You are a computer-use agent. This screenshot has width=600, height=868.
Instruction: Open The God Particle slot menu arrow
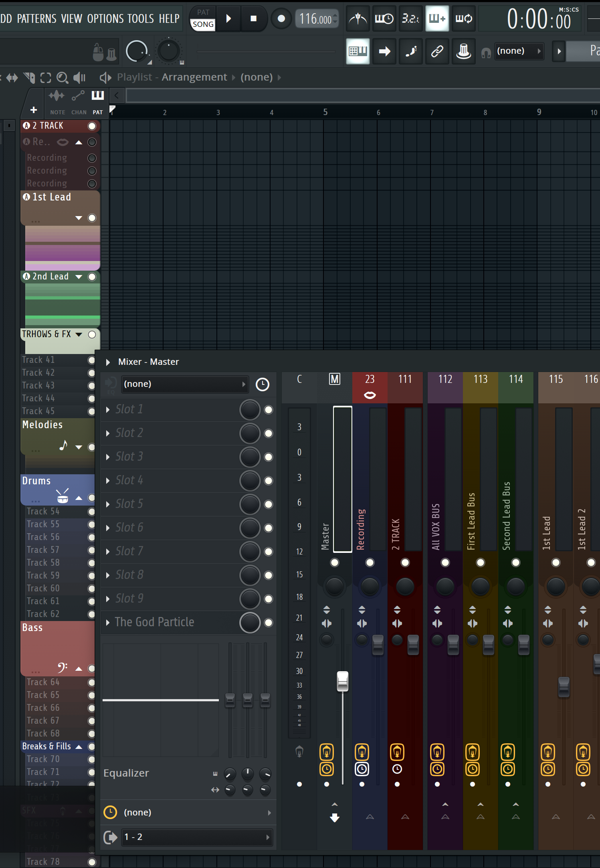[108, 623]
